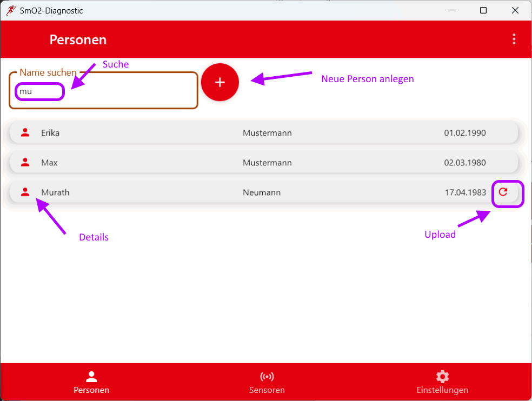Select the birthdate 01.02.1990 in Erika's row
The width and height of the screenshot is (532, 401).
pos(465,132)
